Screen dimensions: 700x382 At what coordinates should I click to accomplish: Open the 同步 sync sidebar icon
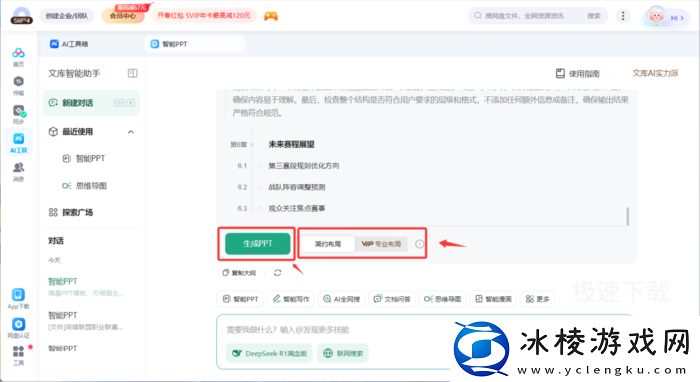[18, 114]
